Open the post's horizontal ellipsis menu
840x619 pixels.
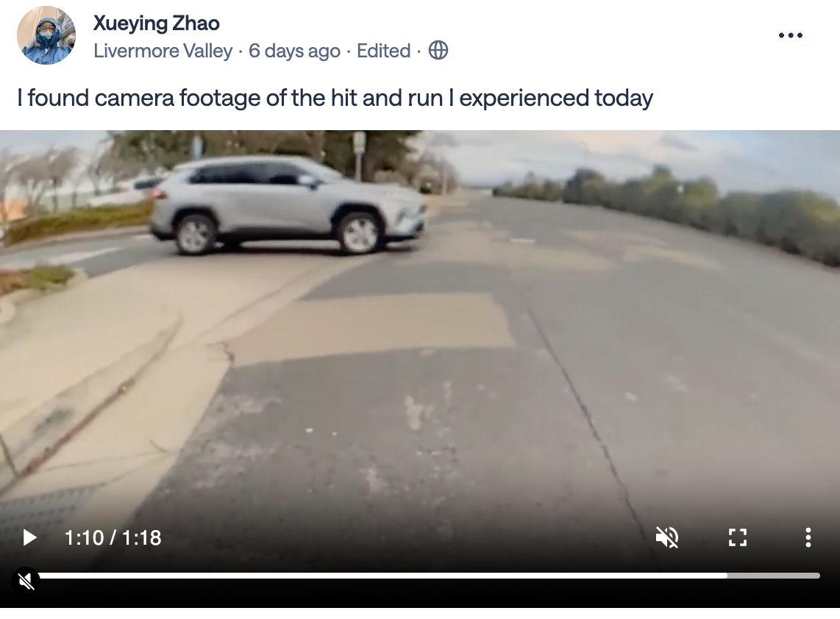[790, 35]
